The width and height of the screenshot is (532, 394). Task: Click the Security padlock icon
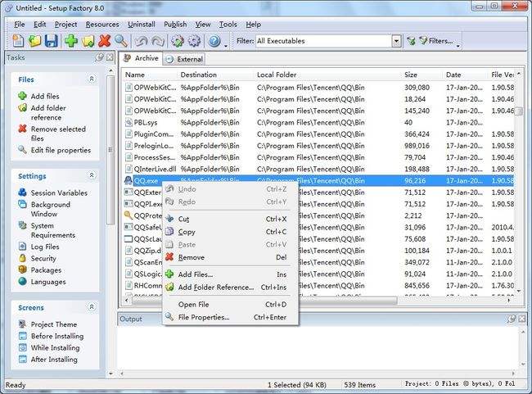(22, 258)
